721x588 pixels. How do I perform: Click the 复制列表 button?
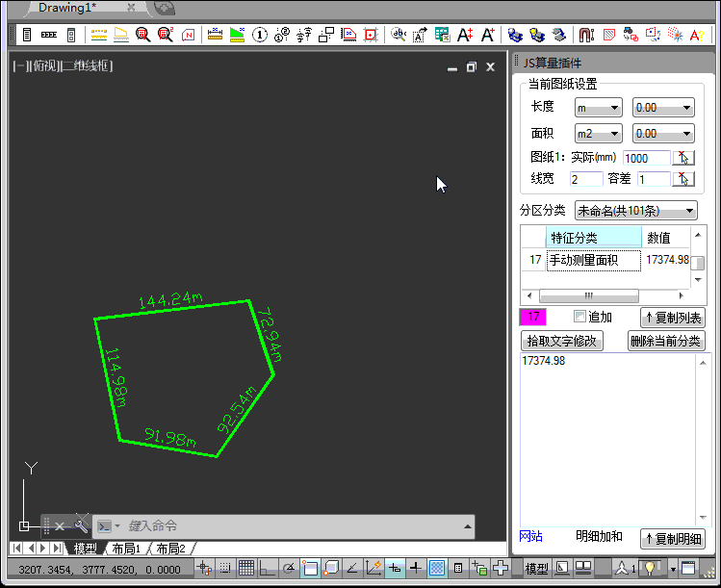click(672, 318)
